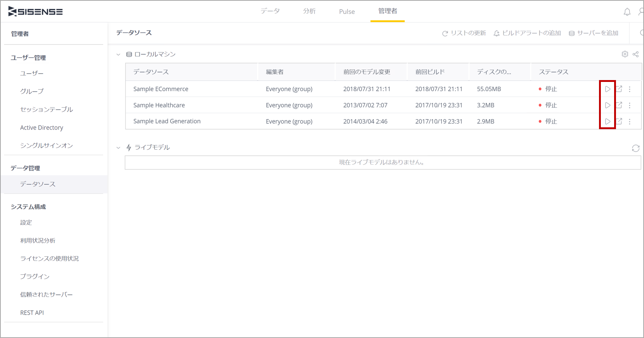644x338 pixels.
Task: Sort by 前回ビルド column header
Action: click(430, 72)
